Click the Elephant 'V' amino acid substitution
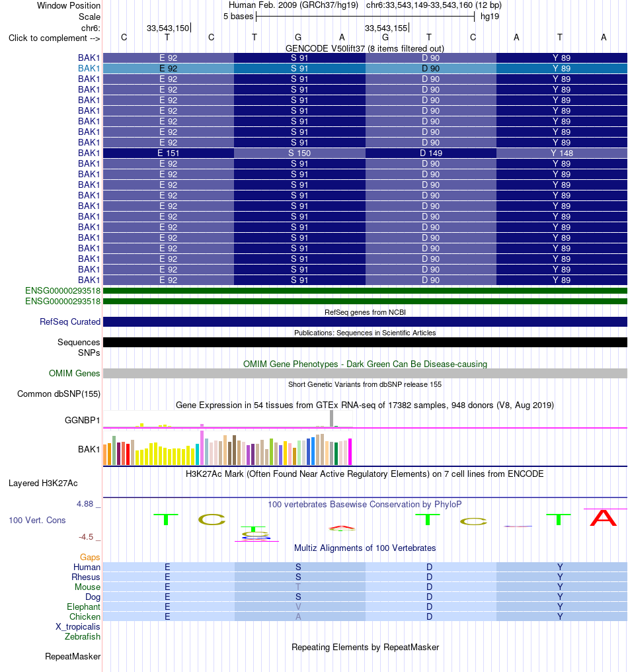The height and width of the screenshot is (672, 628). click(298, 607)
